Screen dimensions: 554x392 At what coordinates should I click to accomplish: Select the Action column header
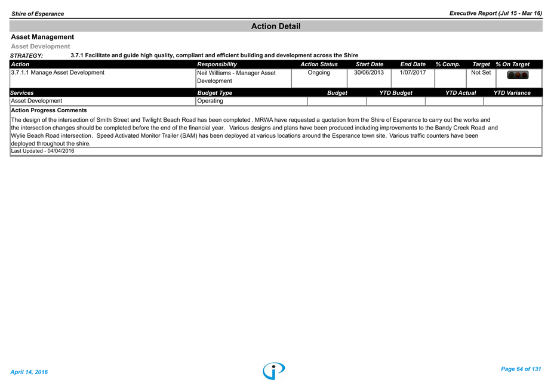[20, 64]
